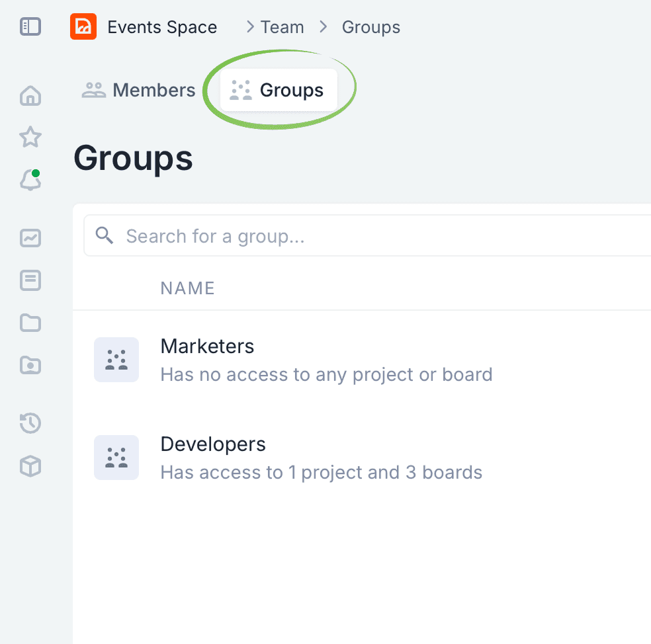Select the Groups tab
Screen dimensions: 651x644
point(279,90)
